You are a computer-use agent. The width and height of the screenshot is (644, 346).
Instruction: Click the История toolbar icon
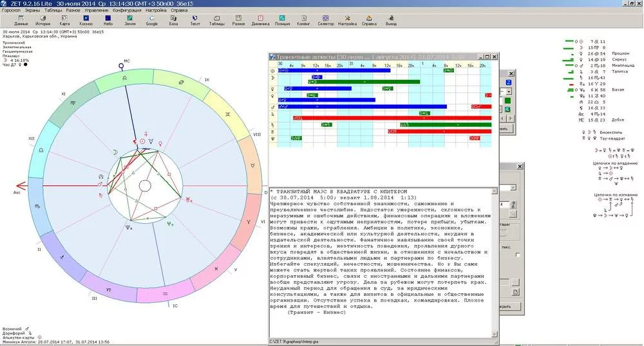(x=43, y=20)
